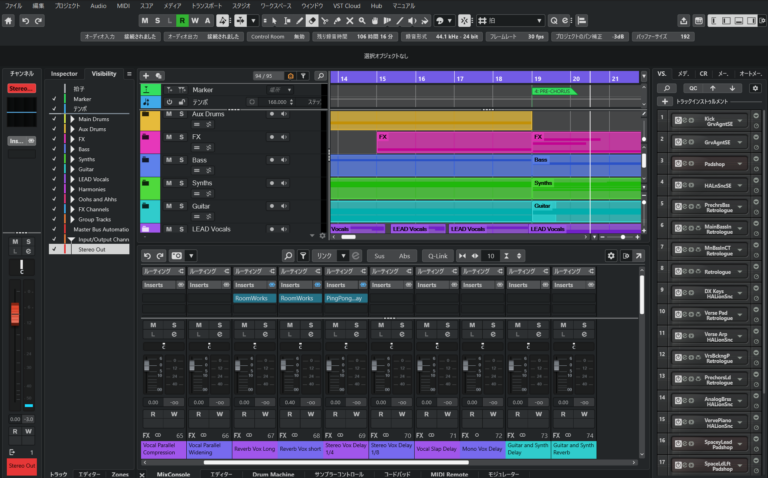Open Padshop instrument dropdown arrow
Viewport: 768px width, 478px height.
tap(740, 164)
